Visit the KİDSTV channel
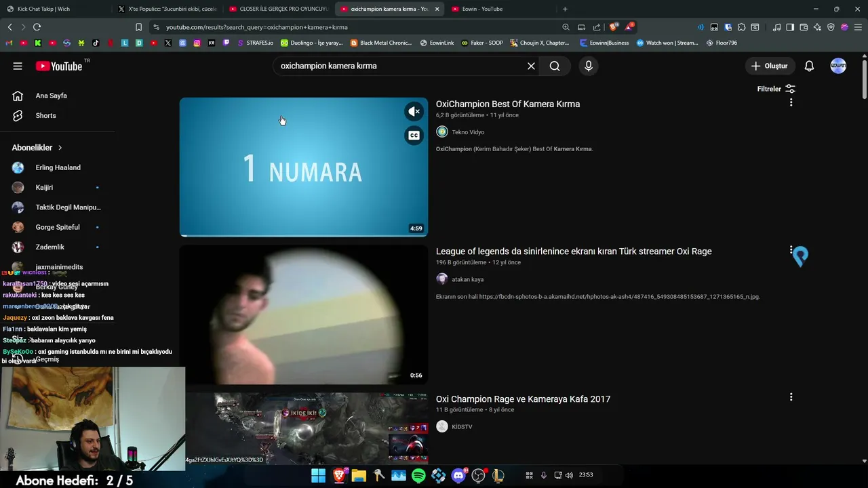The image size is (868, 488). click(462, 426)
